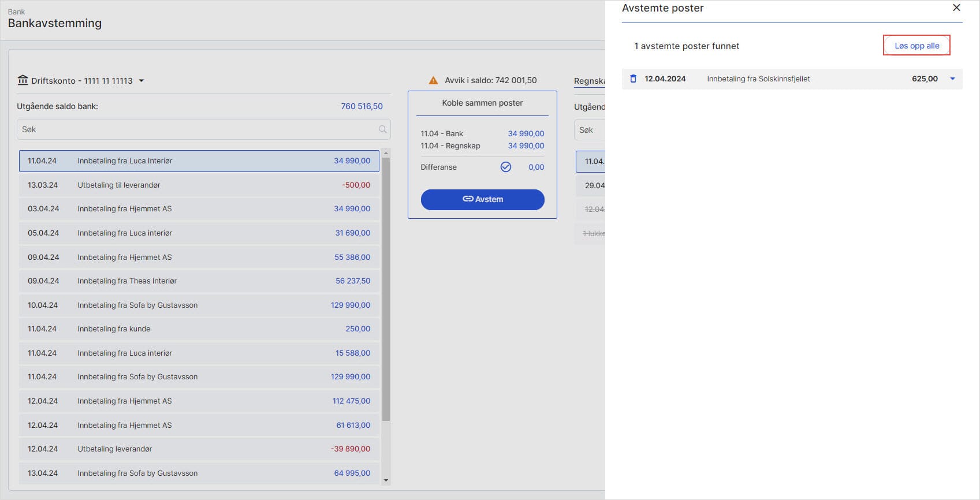Image resolution: width=980 pixels, height=500 pixels.
Task: Click the trash icon beside 12.04.2024 entry
Action: (633, 79)
